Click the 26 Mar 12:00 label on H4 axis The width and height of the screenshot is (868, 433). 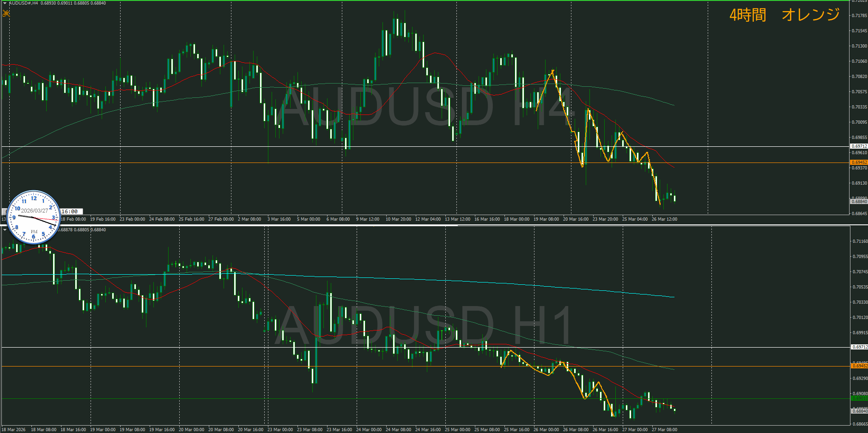tap(664, 219)
